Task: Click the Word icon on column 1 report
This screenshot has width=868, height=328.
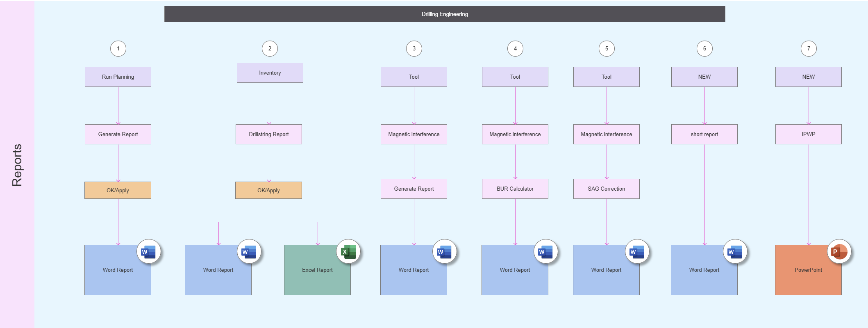Action: (148, 252)
